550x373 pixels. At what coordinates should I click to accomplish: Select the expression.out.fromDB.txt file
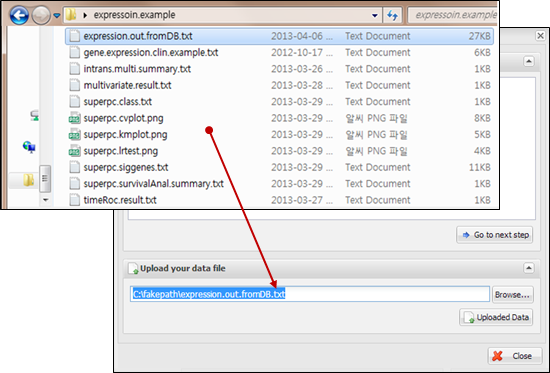279,36
